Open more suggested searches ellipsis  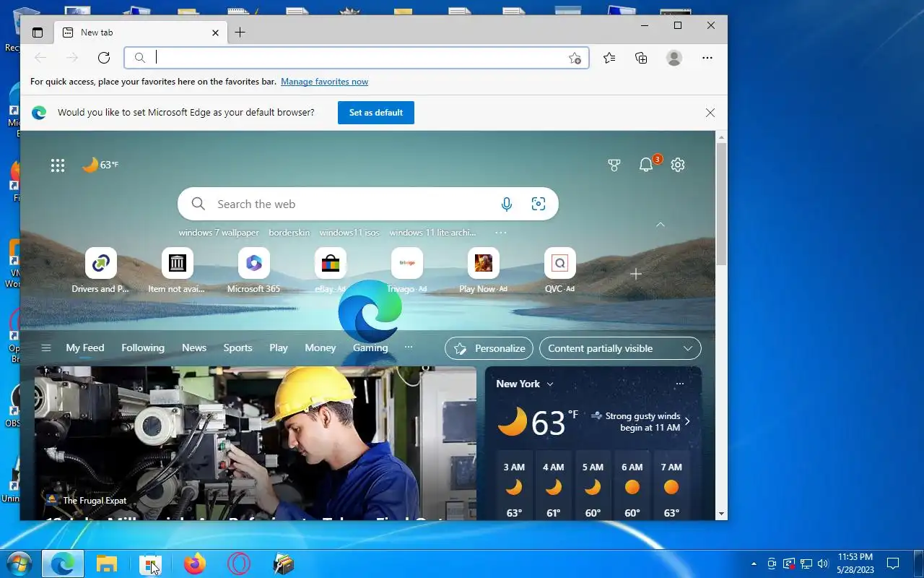click(x=501, y=233)
